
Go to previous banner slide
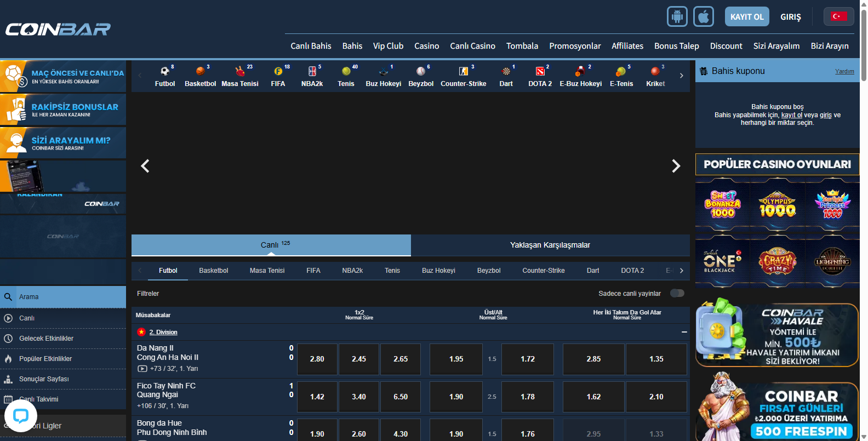pyautogui.click(x=145, y=166)
